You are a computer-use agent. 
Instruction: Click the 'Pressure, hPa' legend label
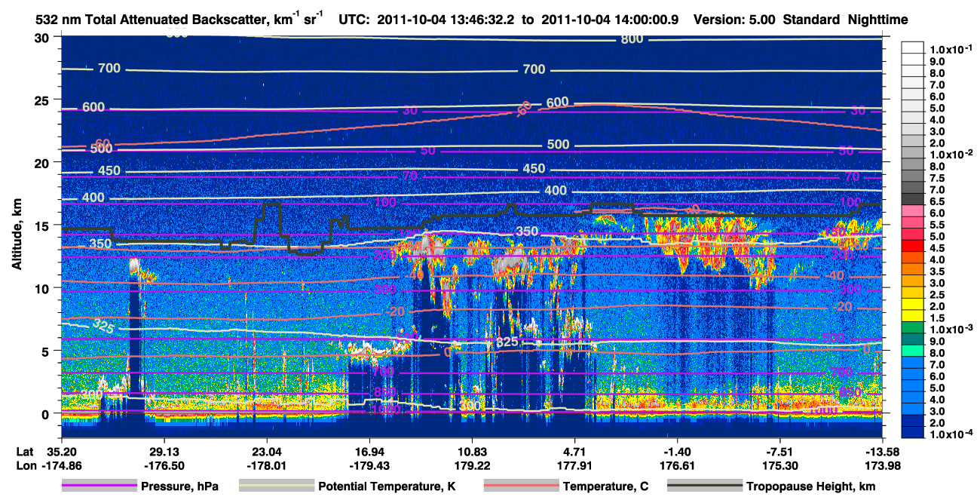(179, 486)
